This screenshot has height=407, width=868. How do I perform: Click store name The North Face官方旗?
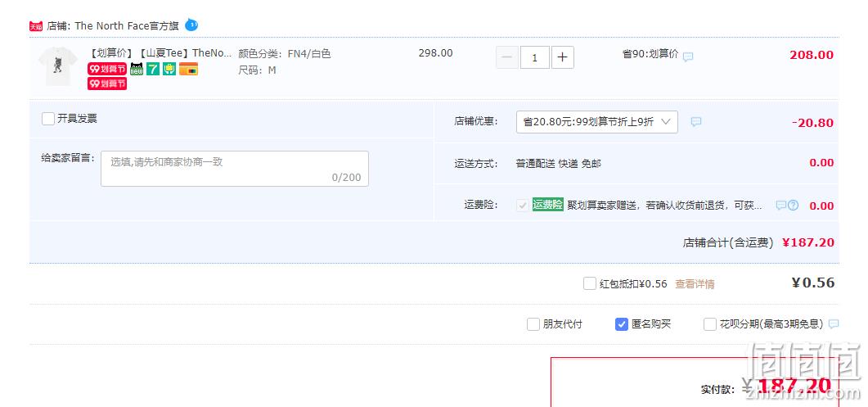pyautogui.click(x=127, y=26)
